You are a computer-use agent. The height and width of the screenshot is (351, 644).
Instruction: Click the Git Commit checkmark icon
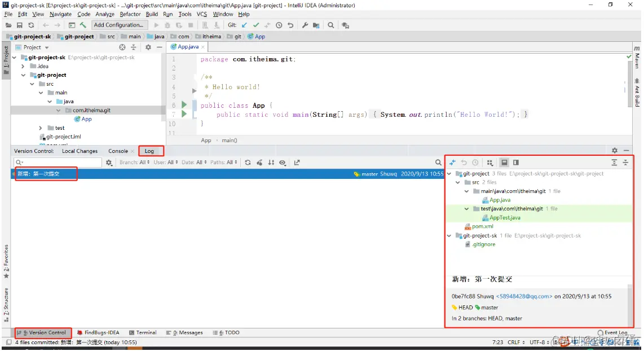click(x=256, y=25)
